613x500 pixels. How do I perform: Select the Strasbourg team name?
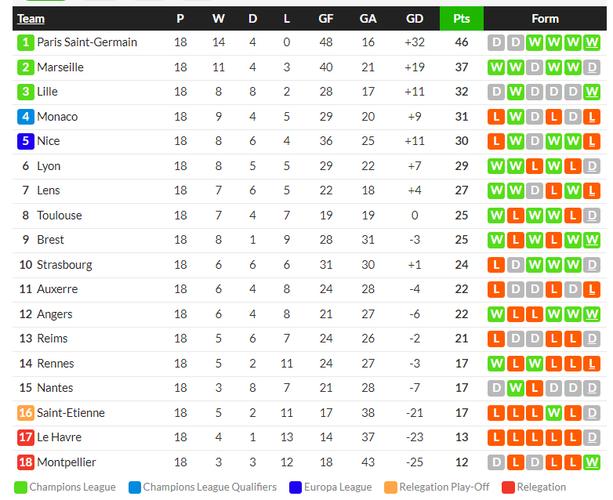point(65,265)
